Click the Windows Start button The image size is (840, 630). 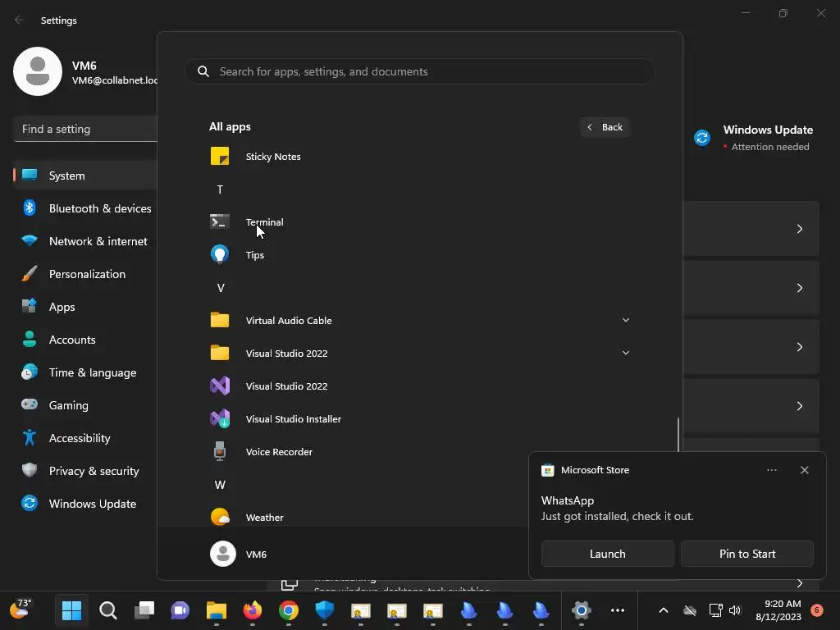click(72, 610)
